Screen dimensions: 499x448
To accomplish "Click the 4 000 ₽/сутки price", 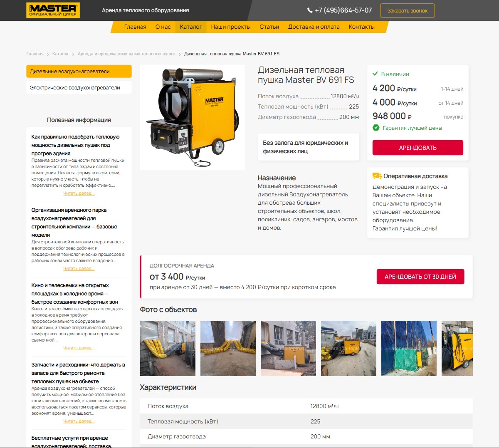I will point(395,102).
